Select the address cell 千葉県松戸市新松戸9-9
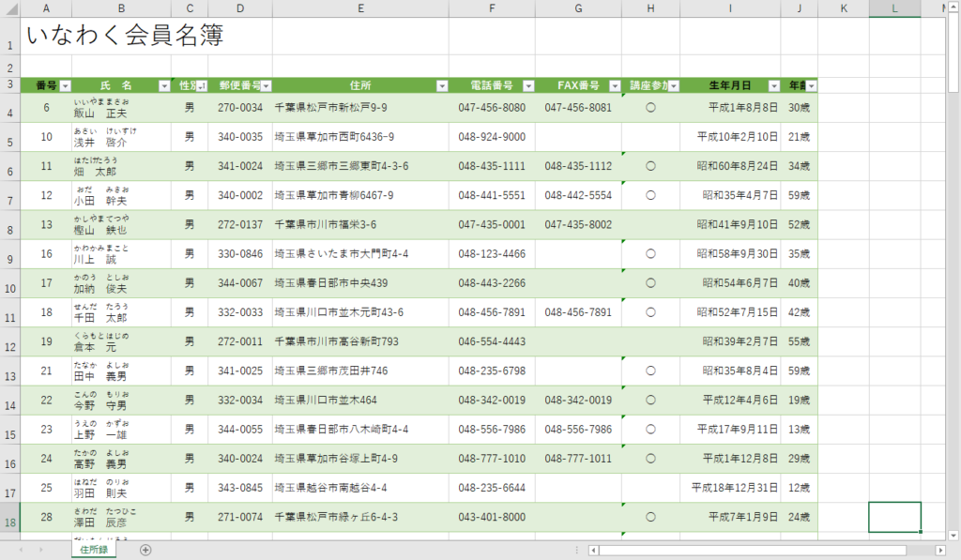The image size is (961, 560). tap(360, 108)
